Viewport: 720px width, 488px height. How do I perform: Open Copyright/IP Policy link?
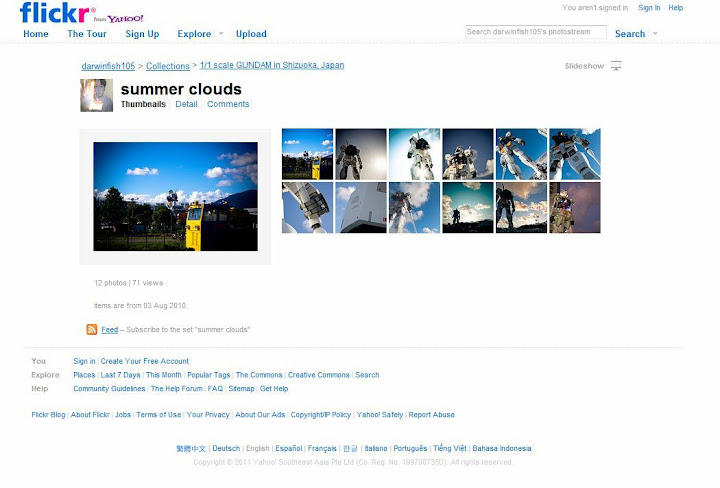(x=321, y=415)
